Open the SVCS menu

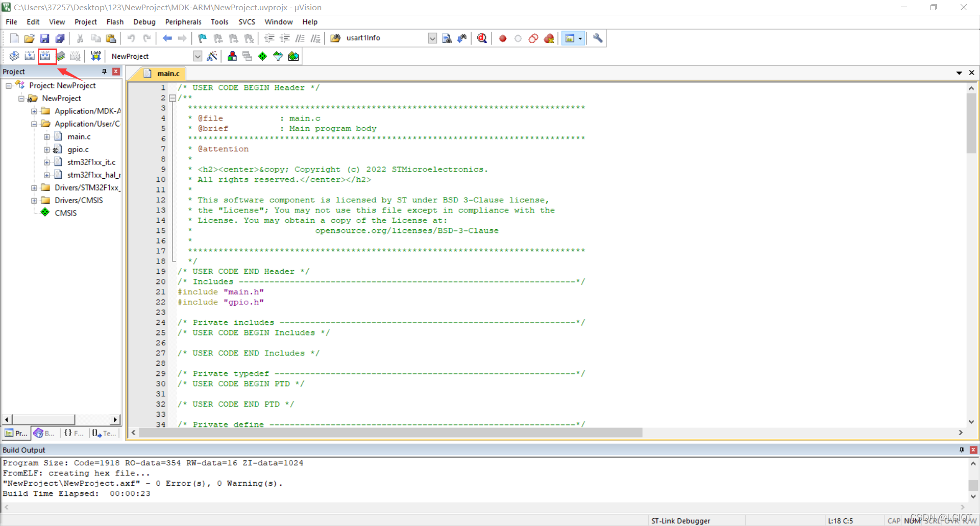click(247, 22)
